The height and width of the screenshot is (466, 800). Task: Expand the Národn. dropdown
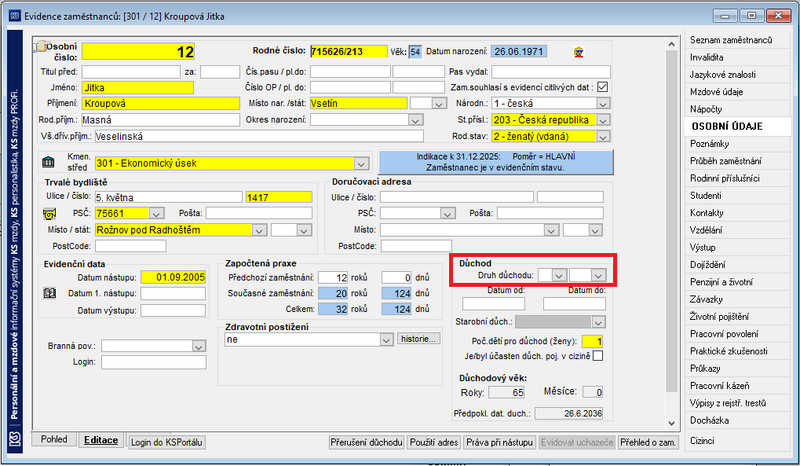(603, 104)
